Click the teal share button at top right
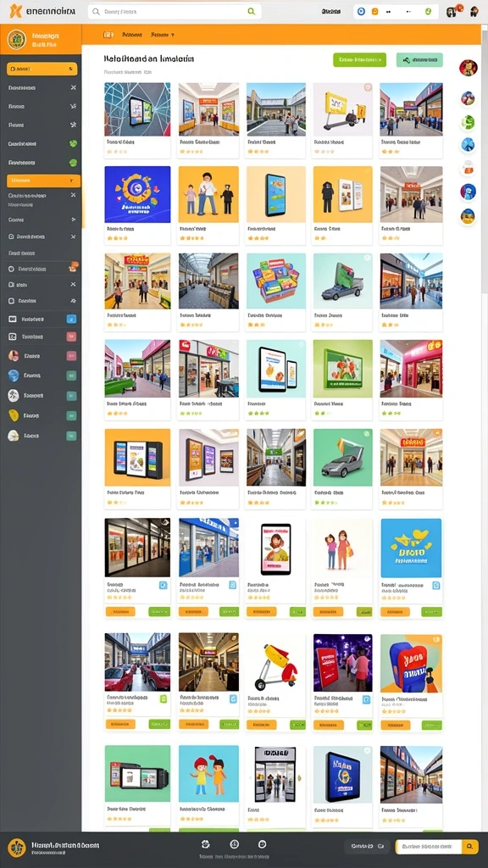The image size is (488, 868). pyautogui.click(x=419, y=60)
